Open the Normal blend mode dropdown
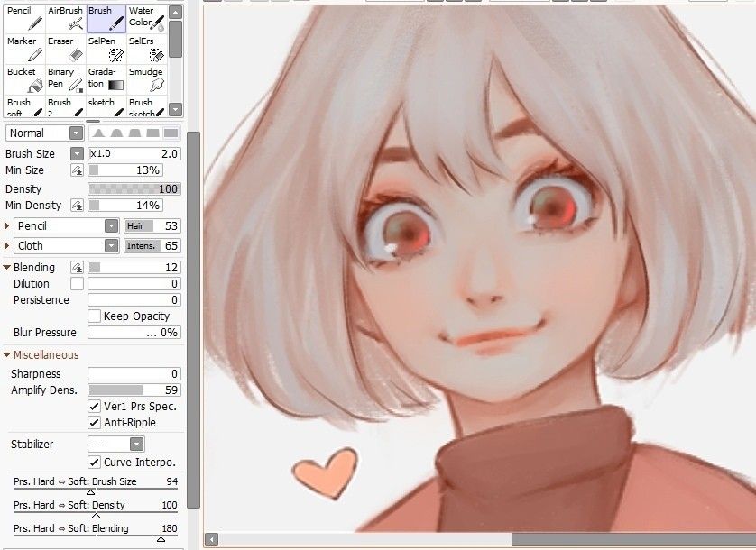The image size is (756, 550). (x=76, y=133)
